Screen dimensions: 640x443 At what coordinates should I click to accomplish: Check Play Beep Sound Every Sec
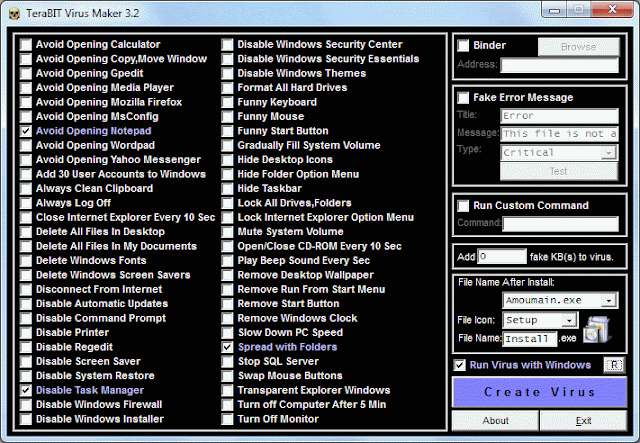(227, 260)
